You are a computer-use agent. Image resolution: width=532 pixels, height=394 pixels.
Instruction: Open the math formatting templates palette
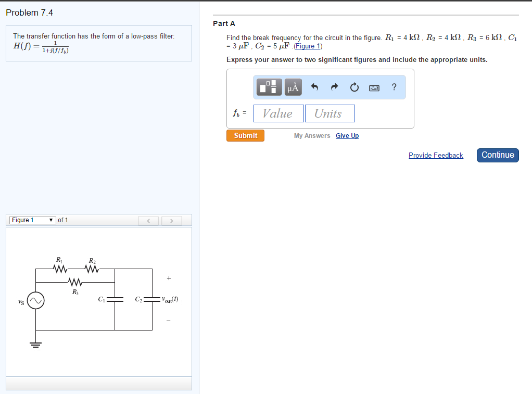click(x=269, y=87)
